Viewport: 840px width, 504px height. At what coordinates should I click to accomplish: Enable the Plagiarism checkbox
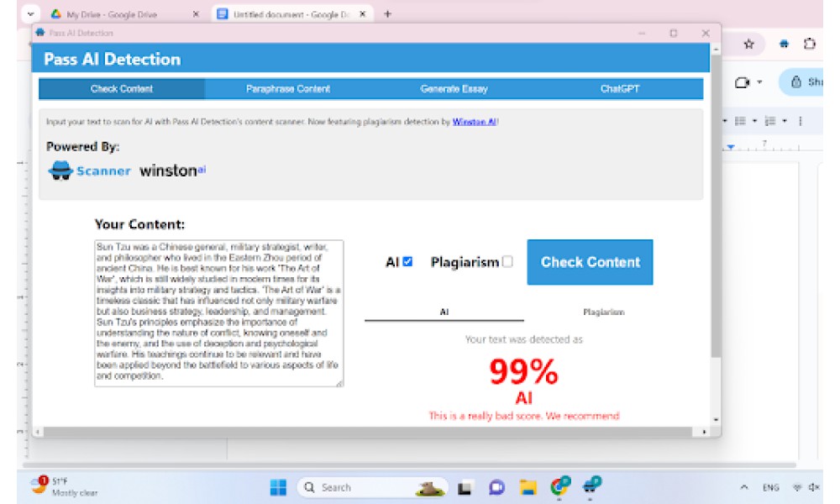(507, 261)
